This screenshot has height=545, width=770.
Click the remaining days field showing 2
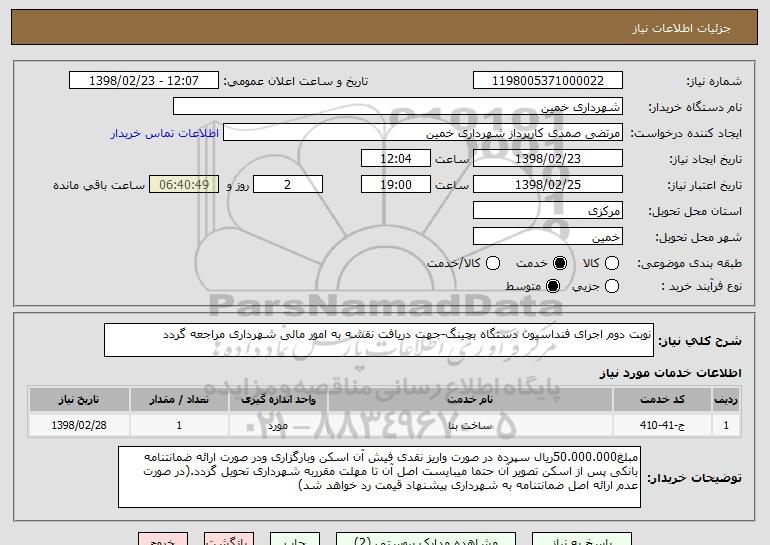288,185
